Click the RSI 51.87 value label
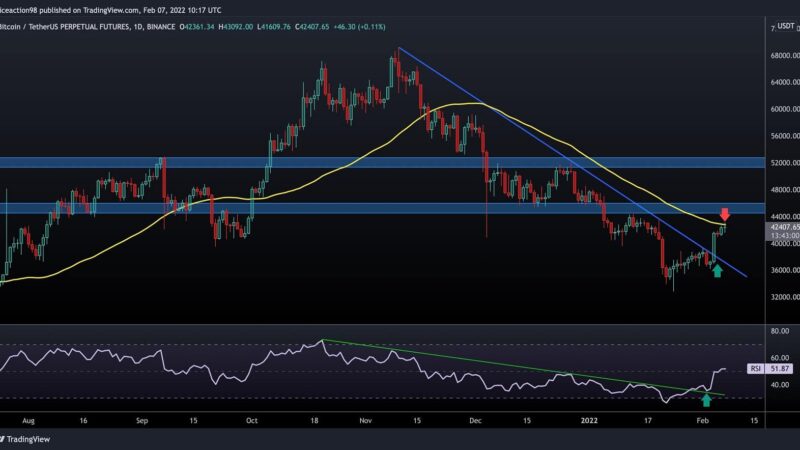The image size is (800, 450). tap(770, 368)
